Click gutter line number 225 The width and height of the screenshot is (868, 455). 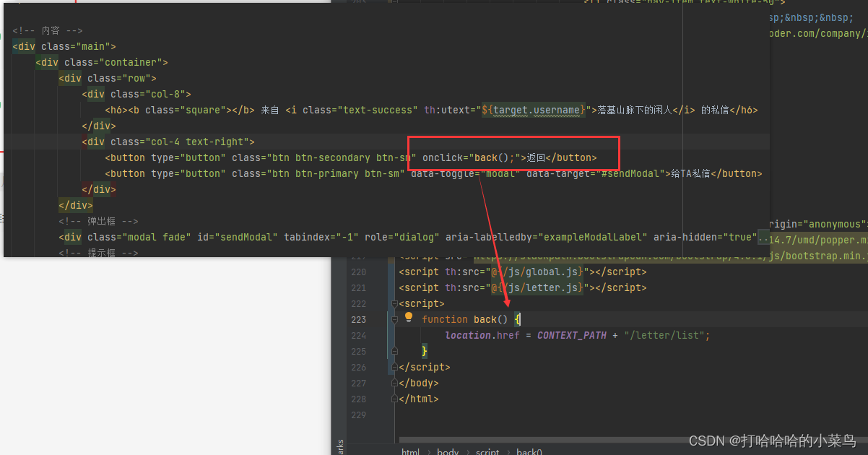tap(358, 352)
